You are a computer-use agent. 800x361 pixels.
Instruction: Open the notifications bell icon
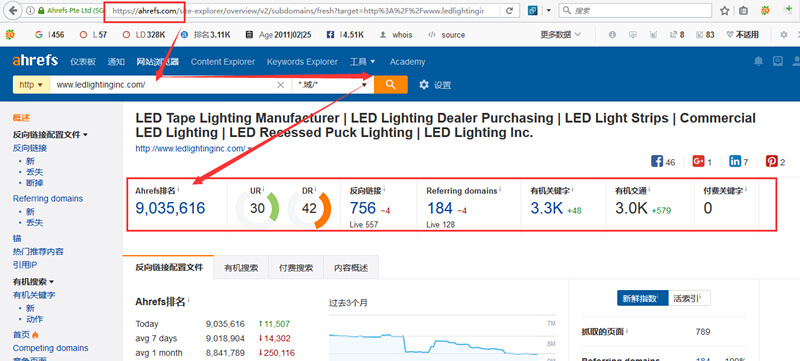[x=759, y=61]
